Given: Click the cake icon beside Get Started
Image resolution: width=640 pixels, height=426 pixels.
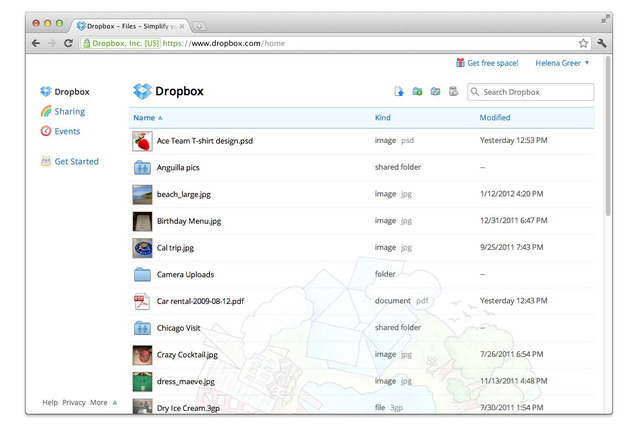Looking at the screenshot, I should pos(46,161).
